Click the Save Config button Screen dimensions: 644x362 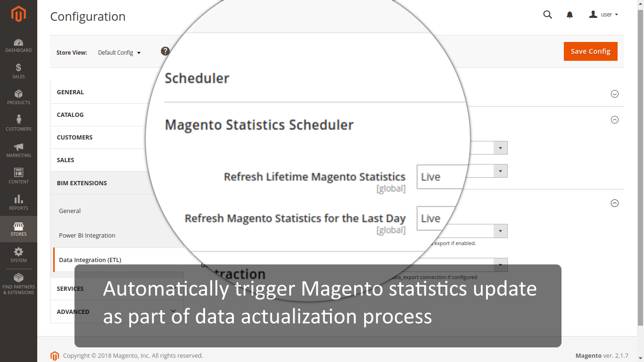coord(590,51)
